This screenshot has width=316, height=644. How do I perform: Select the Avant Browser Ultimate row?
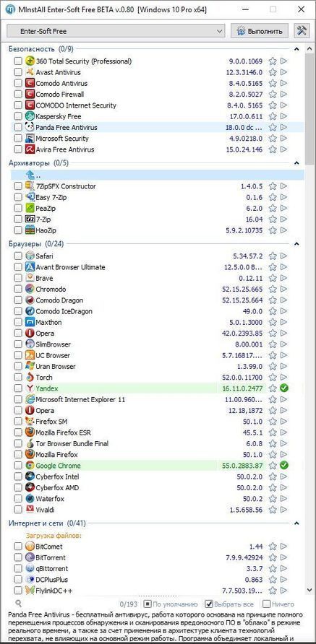point(158,267)
